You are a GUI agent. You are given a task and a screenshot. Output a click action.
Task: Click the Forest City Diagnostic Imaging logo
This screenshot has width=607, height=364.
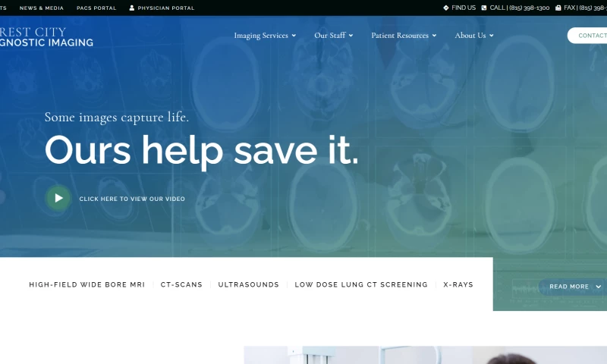(x=46, y=37)
